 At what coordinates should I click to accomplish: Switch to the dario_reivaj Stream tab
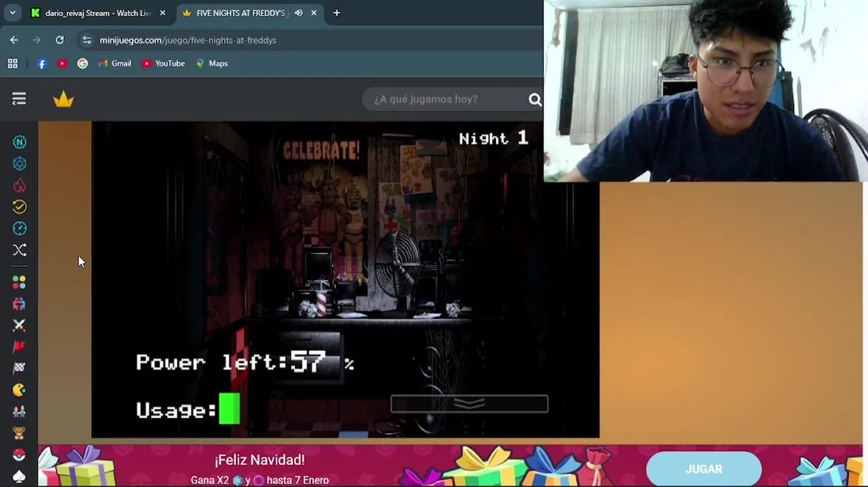coord(98,13)
